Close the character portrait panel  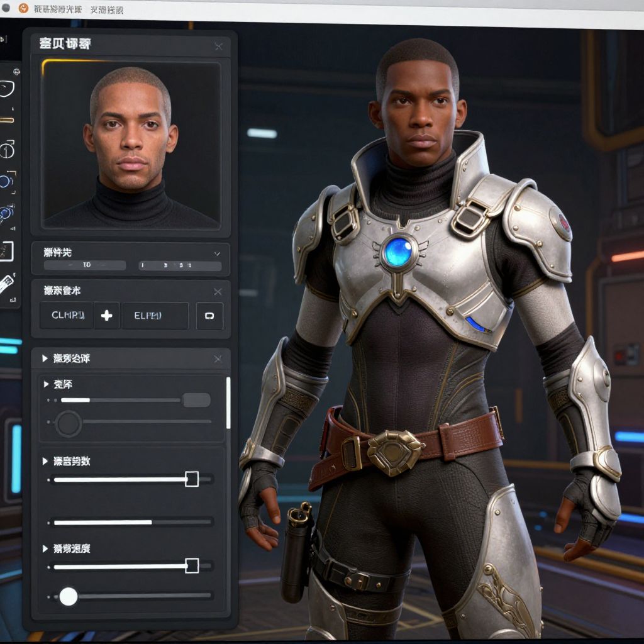[218, 46]
